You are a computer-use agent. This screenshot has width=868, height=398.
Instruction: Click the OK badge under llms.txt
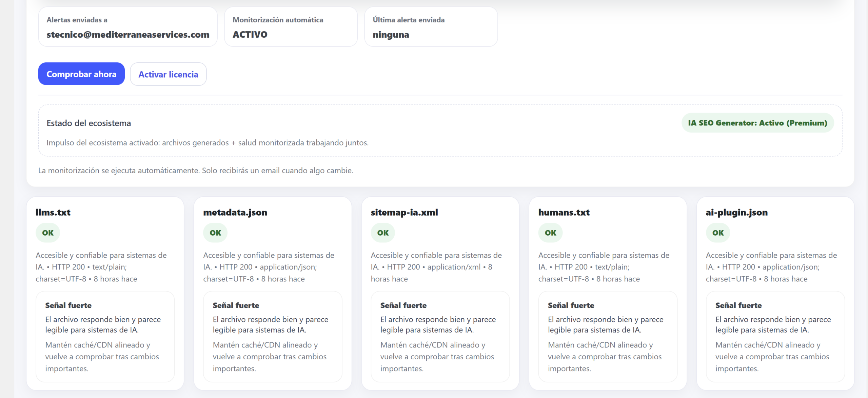coord(48,233)
